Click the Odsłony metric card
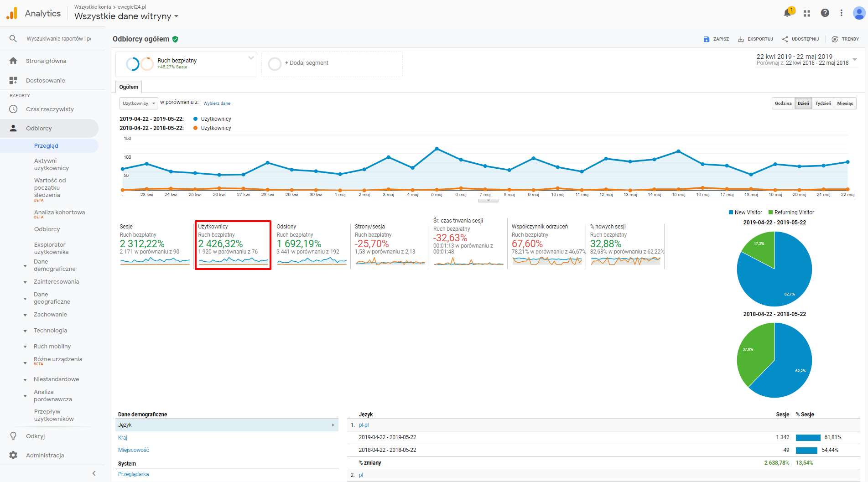Image resolution: width=868 pixels, height=482 pixels. coord(311,245)
